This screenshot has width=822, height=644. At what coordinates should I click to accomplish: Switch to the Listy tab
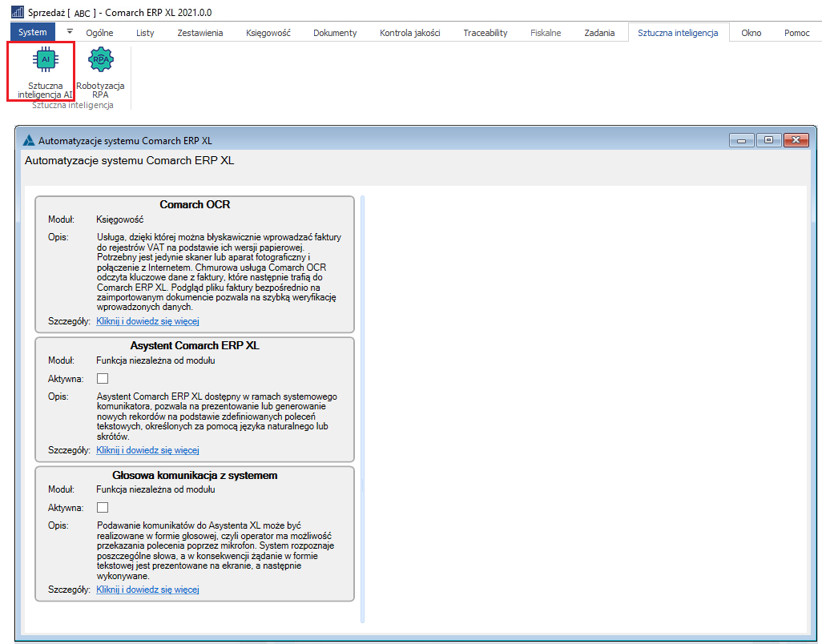pyautogui.click(x=145, y=33)
